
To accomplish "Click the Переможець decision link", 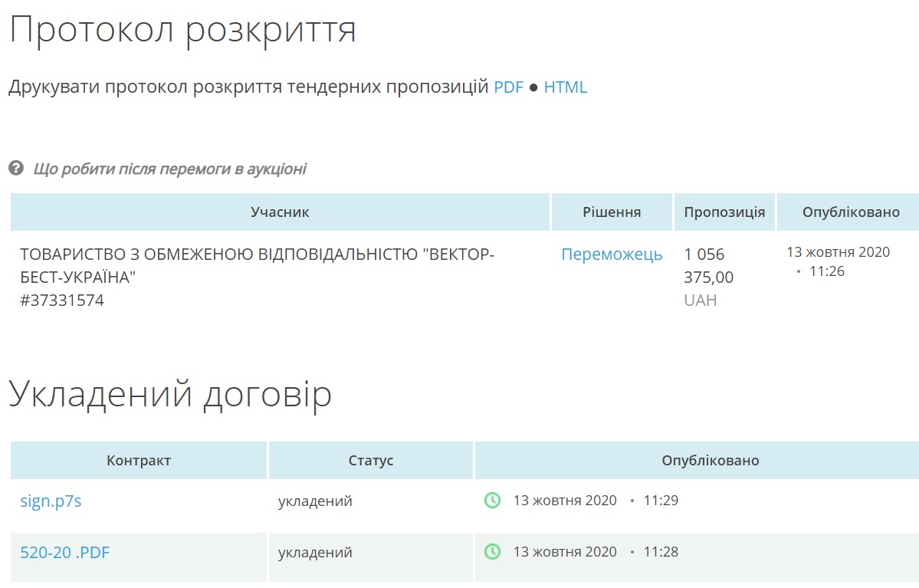I will pos(612,255).
